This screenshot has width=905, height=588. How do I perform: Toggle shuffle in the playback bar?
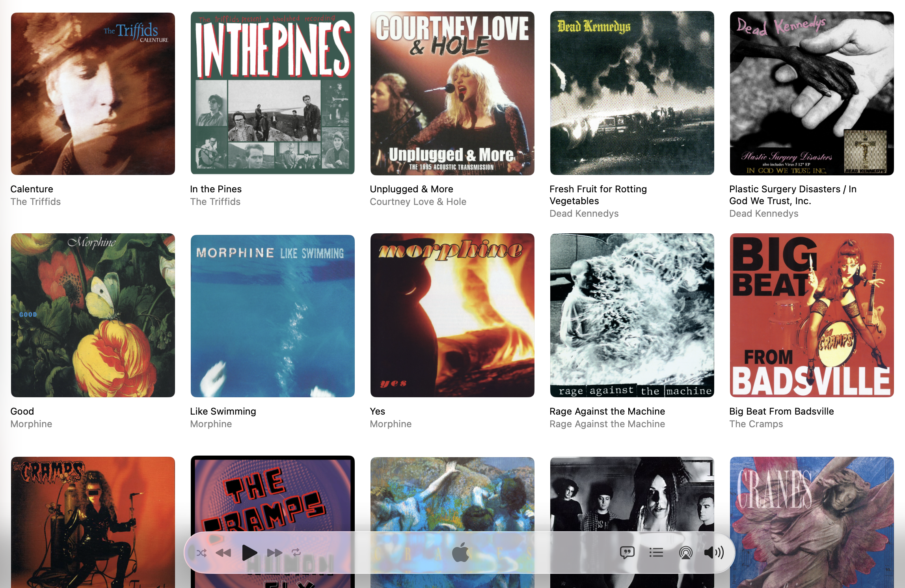pyautogui.click(x=201, y=553)
